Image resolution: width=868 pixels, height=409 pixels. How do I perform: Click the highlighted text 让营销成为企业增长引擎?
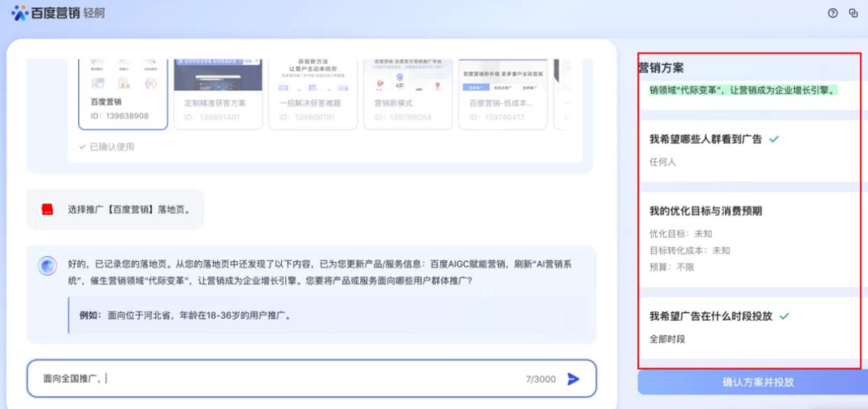click(780, 90)
